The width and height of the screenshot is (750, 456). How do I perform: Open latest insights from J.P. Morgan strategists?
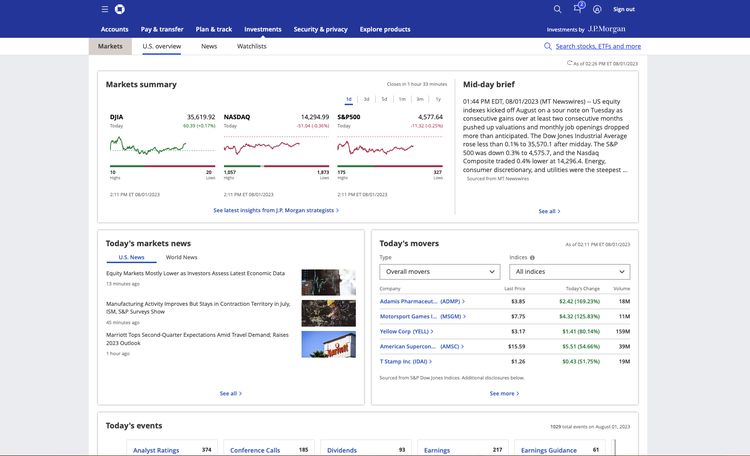276,210
